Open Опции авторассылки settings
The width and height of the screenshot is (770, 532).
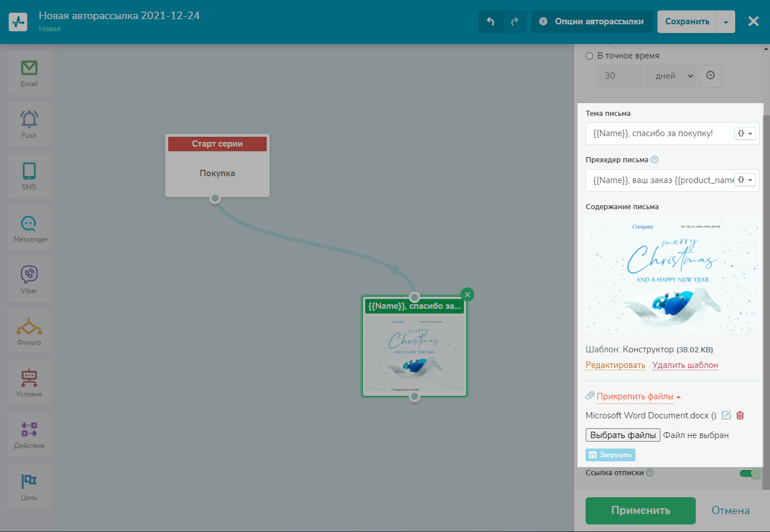592,21
